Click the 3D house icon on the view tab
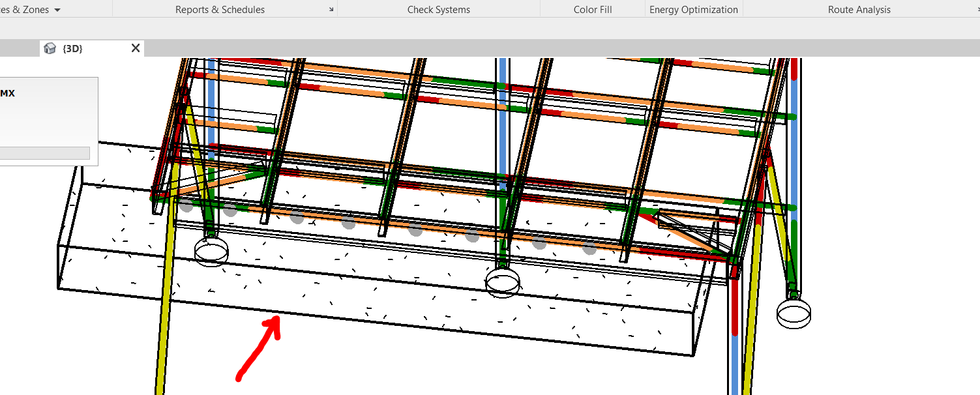Image resolution: width=980 pixels, height=395 pixels. pos(50,48)
